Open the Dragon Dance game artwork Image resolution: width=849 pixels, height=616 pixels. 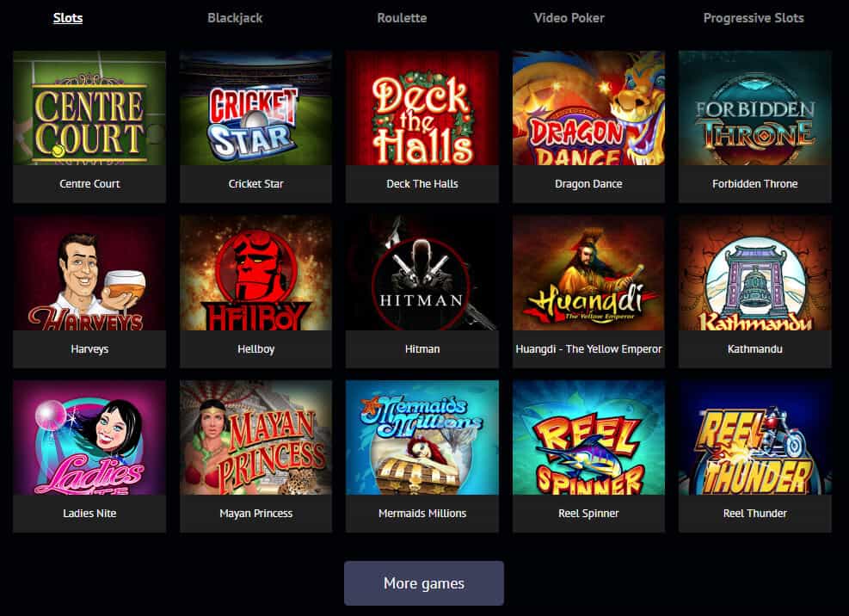point(588,108)
